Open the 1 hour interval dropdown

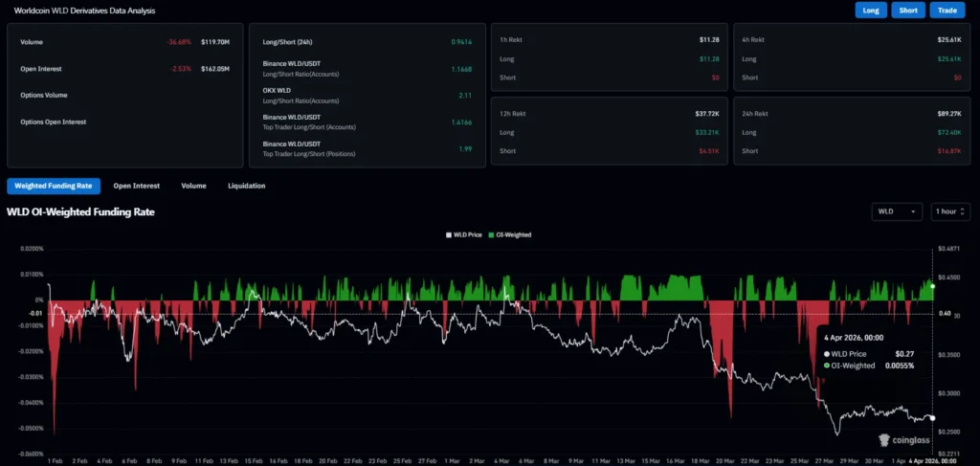[949, 211]
